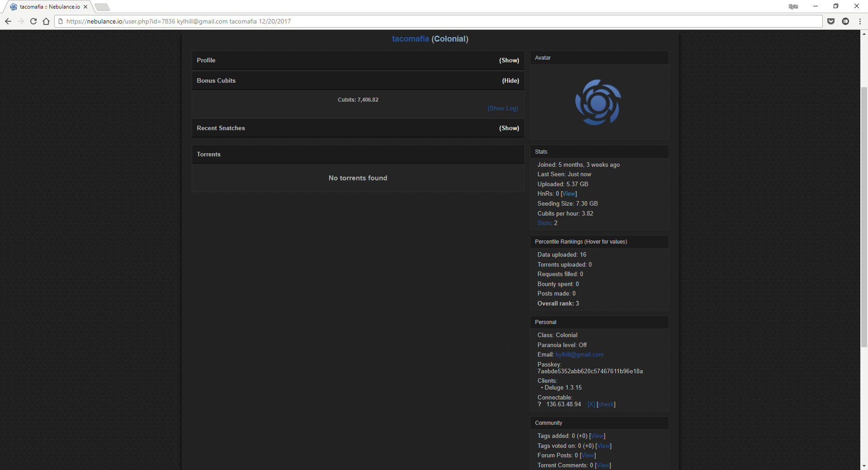The width and height of the screenshot is (868, 470).
Task: Click the page vertical scrollbar thumb
Action: 864,217
